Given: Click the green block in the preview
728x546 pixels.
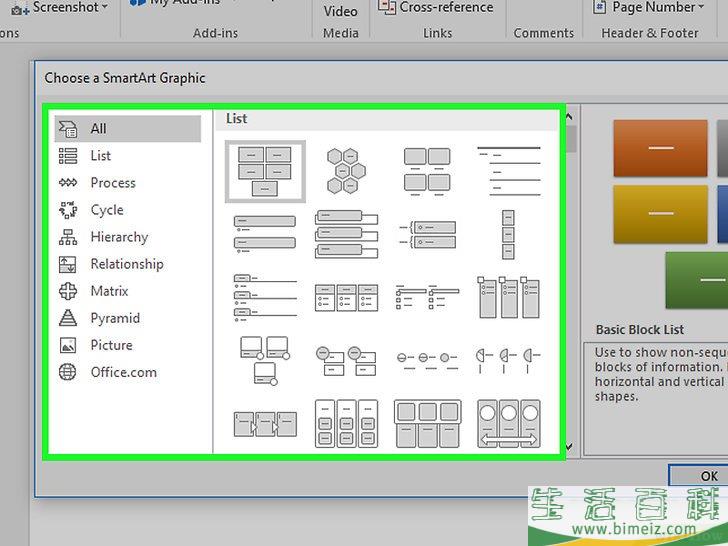Looking at the screenshot, I should click(696, 280).
